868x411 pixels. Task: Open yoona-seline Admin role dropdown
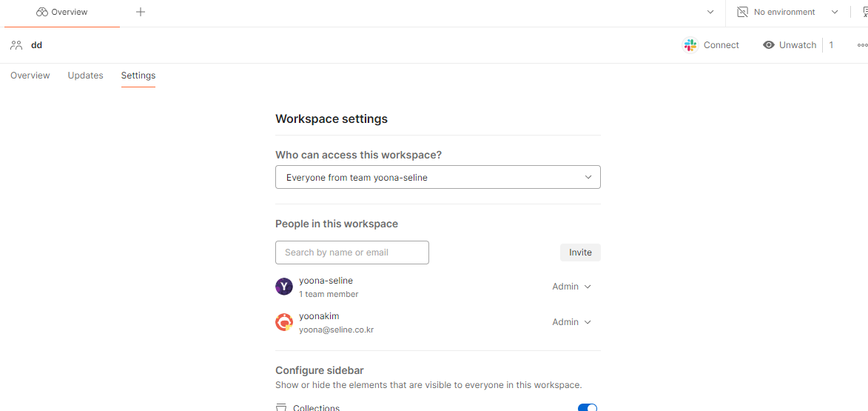pyautogui.click(x=572, y=287)
